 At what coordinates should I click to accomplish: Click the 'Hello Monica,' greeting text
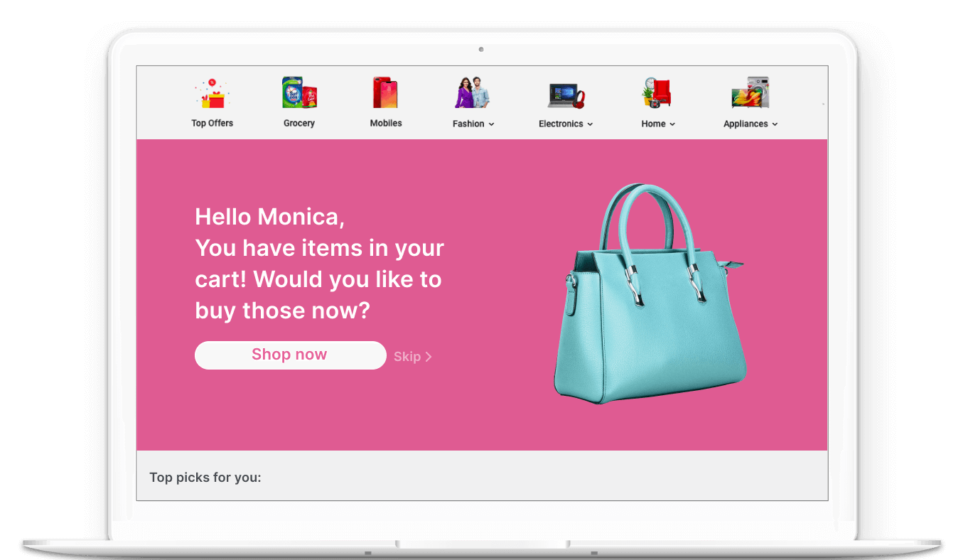[x=269, y=217]
